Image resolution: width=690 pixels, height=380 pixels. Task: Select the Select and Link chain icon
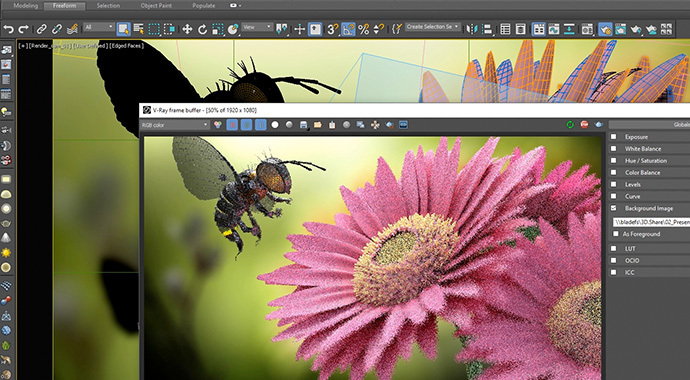[41, 29]
